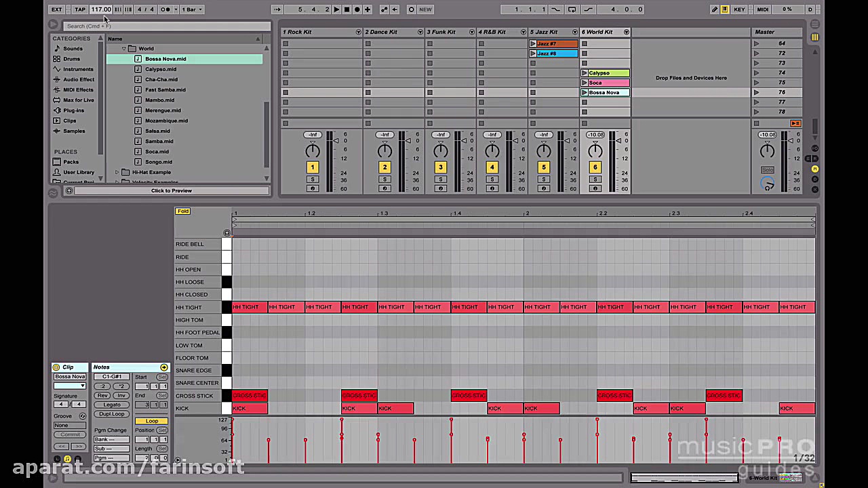Open the Groove Pool hot-swap icon
868x488 pixels.
pos(83,416)
